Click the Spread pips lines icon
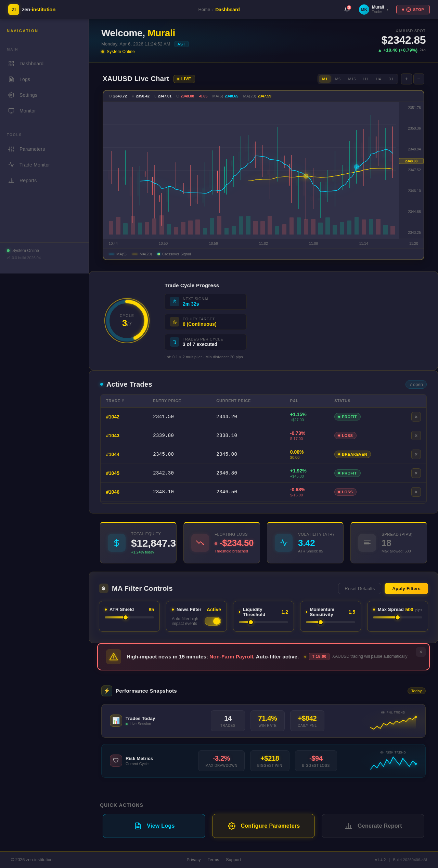438x868 pixels. pyautogui.click(x=367, y=543)
